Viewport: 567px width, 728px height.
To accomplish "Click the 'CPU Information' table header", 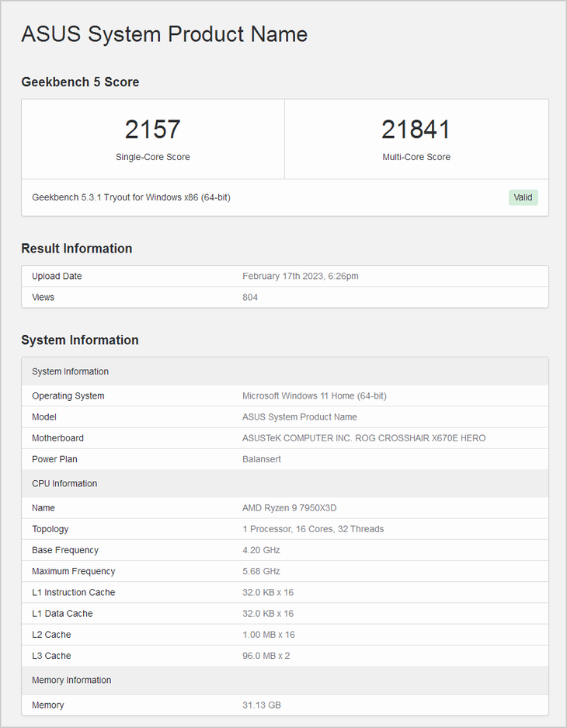I will pyautogui.click(x=285, y=483).
